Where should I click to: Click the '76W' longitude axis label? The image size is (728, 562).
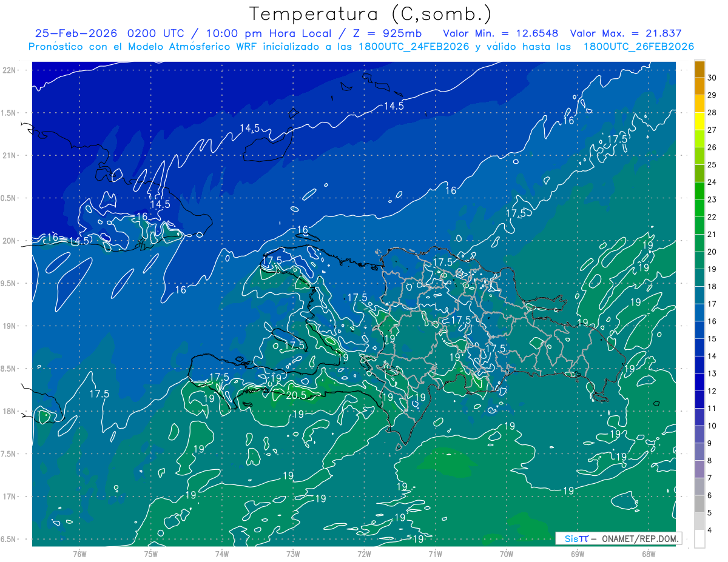79,554
